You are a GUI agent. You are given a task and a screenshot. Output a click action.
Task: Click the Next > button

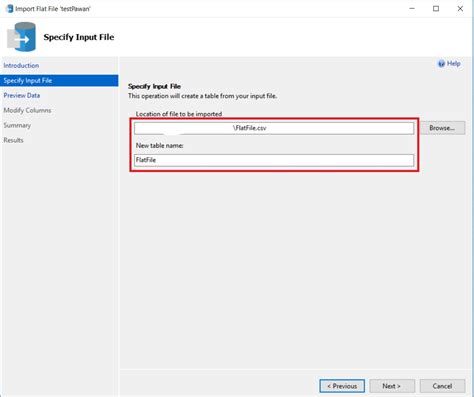pos(392,386)
